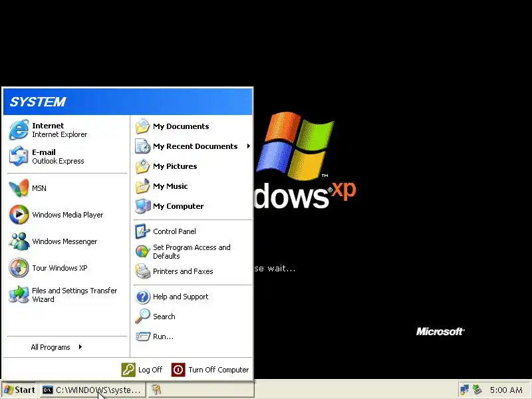Click the Run icon
The width and height of the screenshot is (532, 399).
[142, 336]
